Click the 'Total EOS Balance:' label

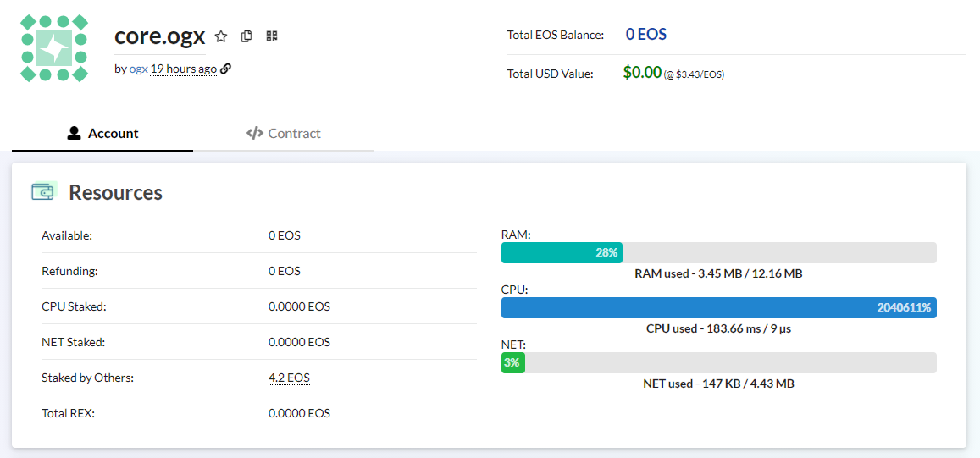(x=556, y=35)
